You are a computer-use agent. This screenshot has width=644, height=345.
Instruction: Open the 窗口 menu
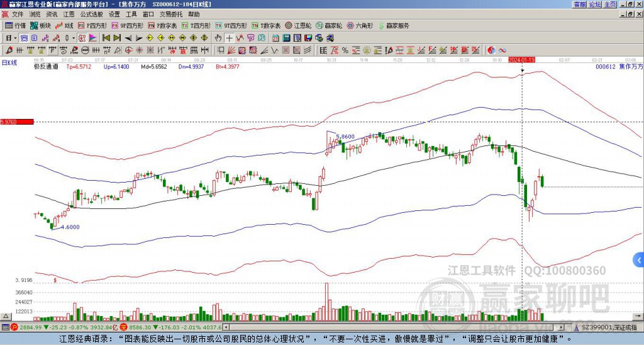pyautogui.click(x=148, y=14)
